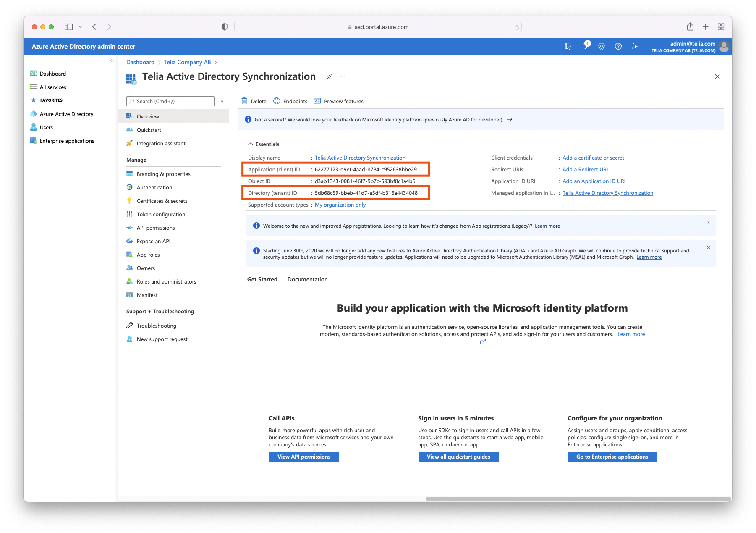Click Add an Application ID URI

(594, 181)
